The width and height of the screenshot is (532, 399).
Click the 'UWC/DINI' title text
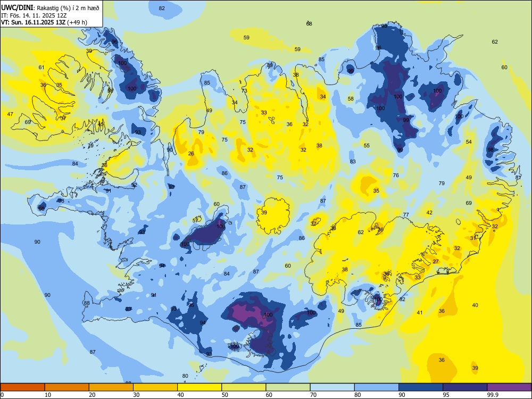pos(17,7)
